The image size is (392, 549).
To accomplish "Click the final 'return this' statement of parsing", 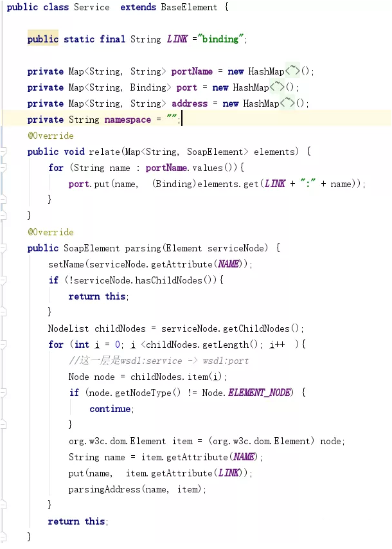I will (76, 521).
